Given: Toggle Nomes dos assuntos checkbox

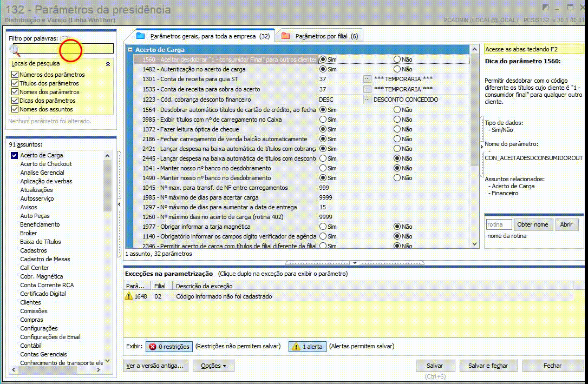Looking at the screenshot, I should [15, 109].
